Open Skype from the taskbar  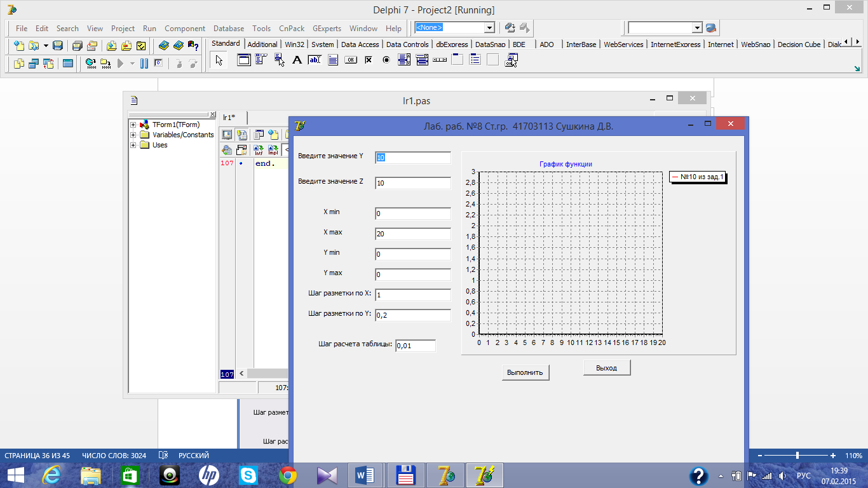tap(248, 475)
